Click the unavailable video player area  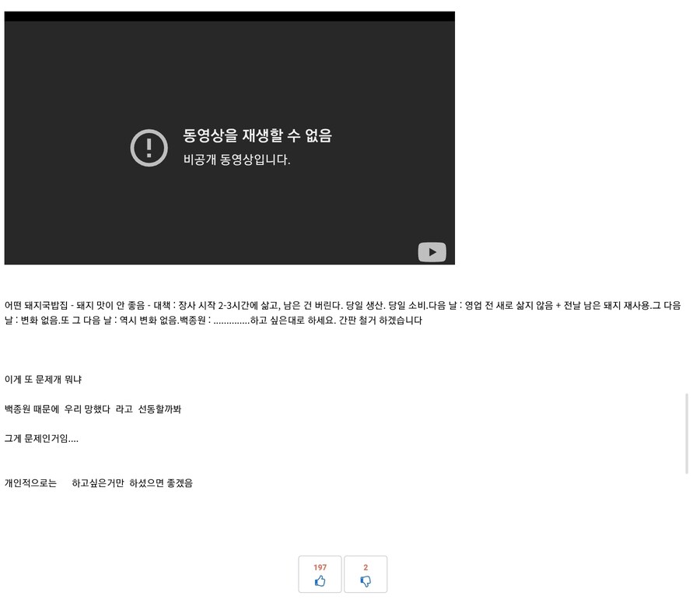(229, 138)
